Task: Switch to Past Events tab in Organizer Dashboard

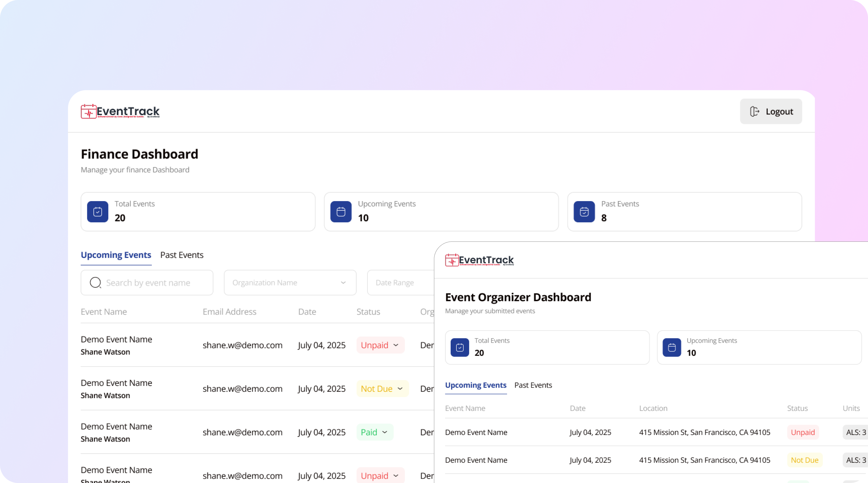Action: 533,385
